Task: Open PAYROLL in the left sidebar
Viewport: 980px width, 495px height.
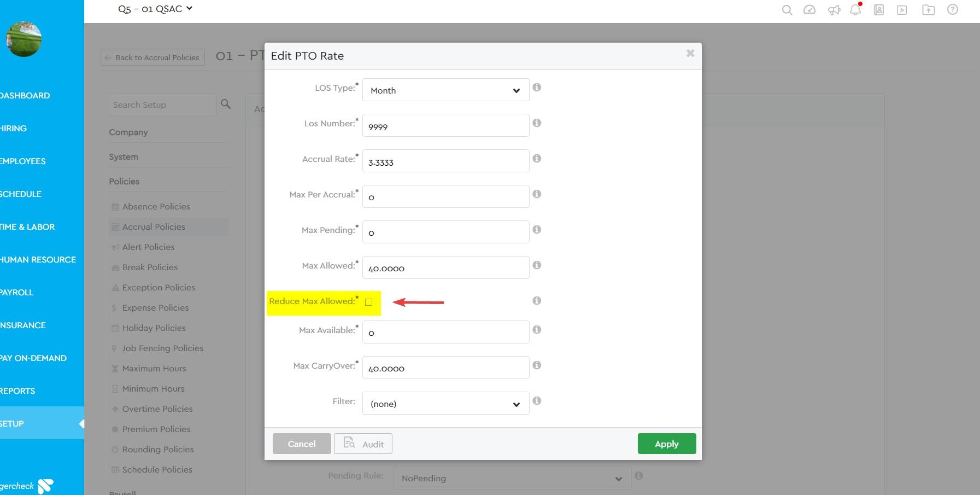Action: pos(17,293)
